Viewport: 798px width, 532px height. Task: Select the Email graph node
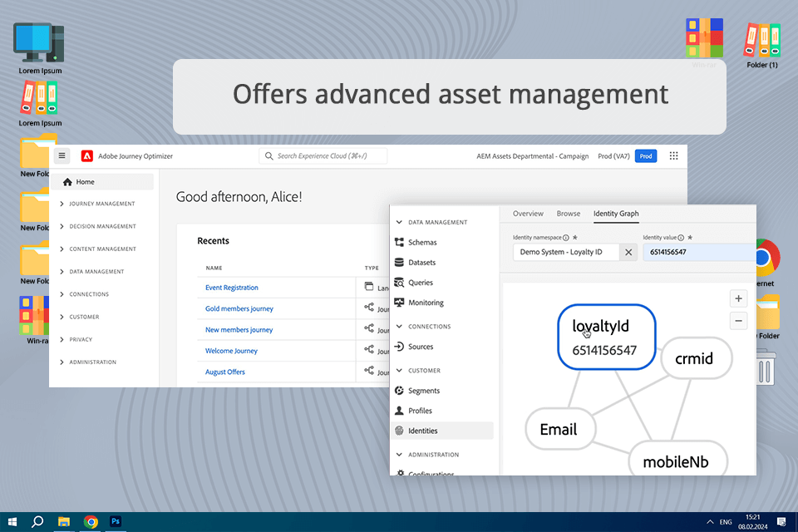560,429
